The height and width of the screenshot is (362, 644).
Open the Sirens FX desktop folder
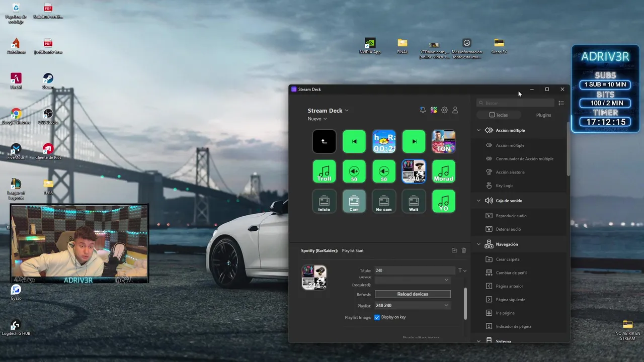[x=499, y=46]
